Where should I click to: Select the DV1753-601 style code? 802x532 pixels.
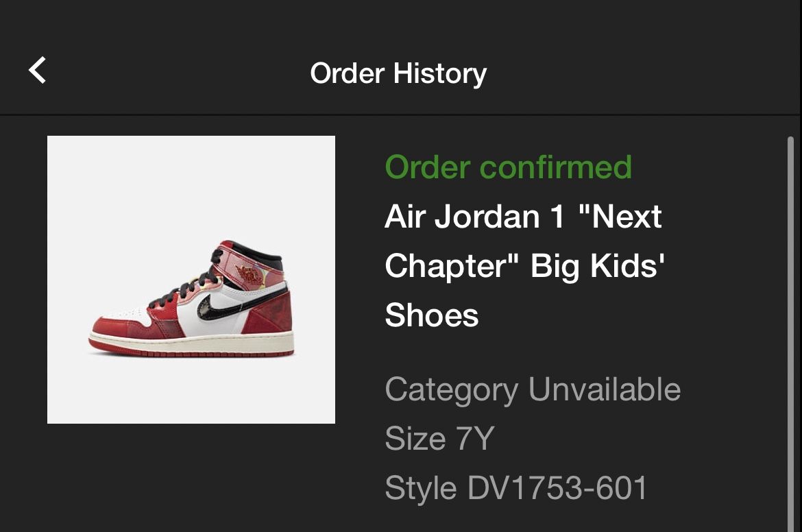557,487
